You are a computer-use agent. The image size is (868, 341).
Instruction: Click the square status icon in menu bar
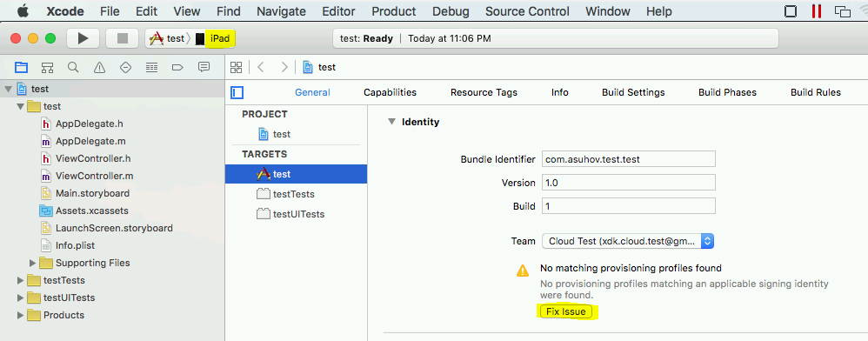(x=791, y=11)
